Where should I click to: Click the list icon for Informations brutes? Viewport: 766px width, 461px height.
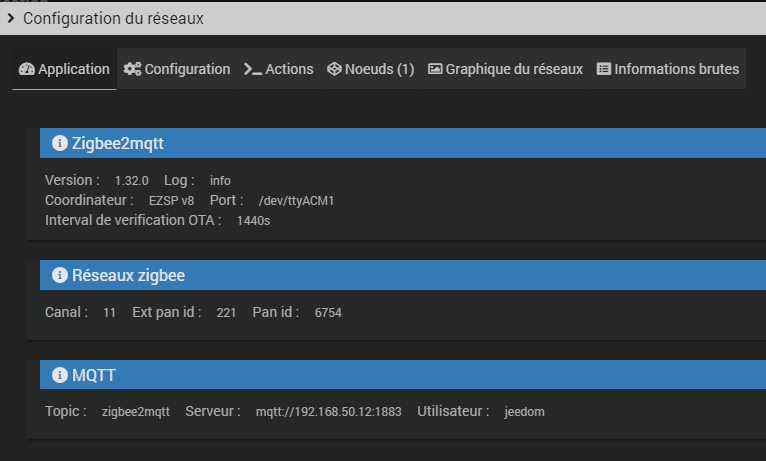(604, 70)
